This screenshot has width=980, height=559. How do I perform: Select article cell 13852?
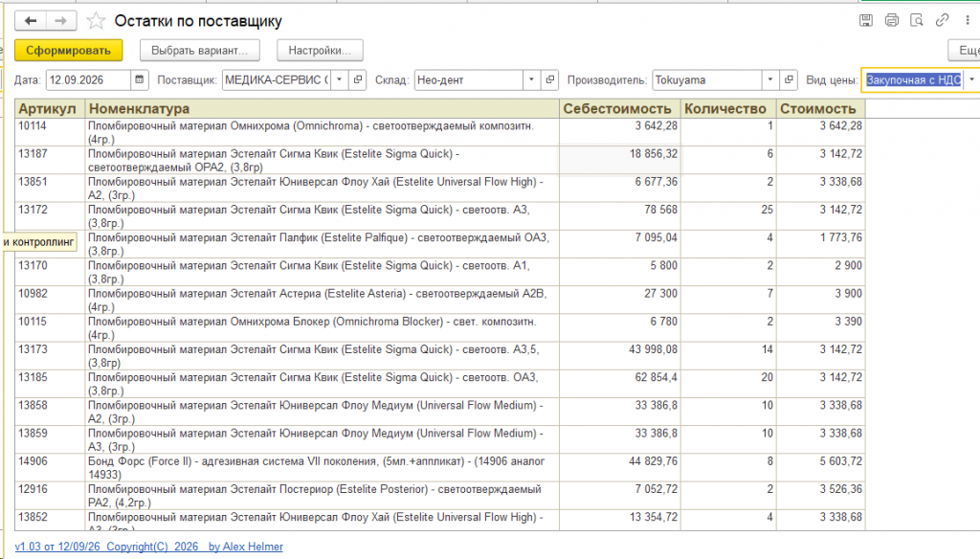50,520
